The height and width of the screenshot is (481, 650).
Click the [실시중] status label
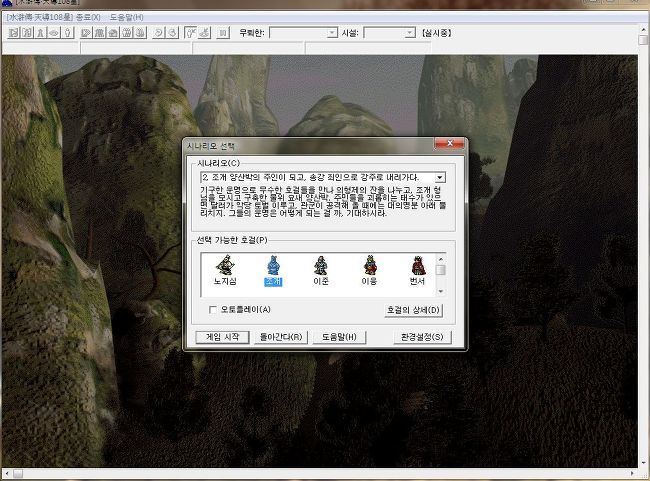436,33
